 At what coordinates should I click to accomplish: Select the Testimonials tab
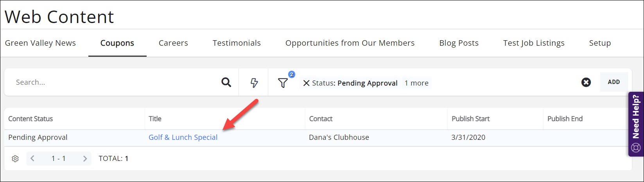237,43
